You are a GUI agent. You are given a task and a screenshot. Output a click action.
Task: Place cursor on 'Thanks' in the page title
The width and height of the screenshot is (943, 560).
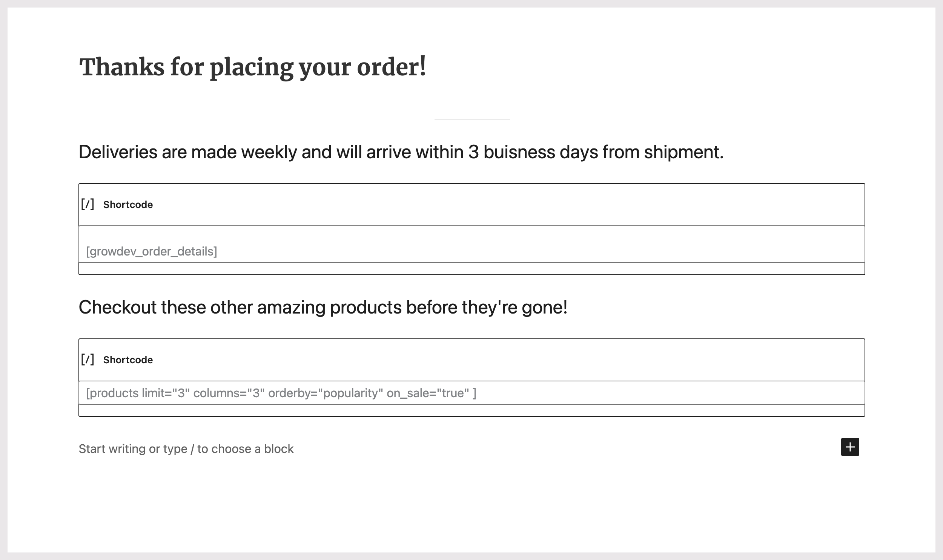(121, 67)
